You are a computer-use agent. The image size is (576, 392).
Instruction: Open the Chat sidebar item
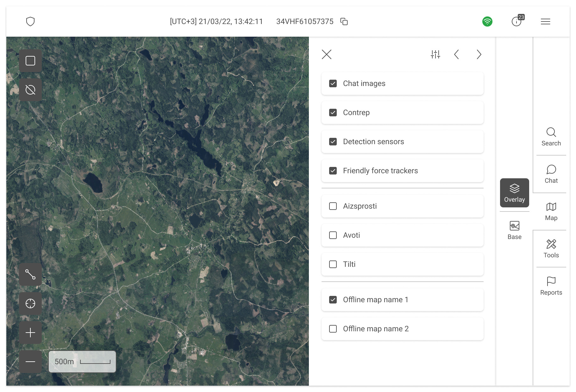click(551, 174)
